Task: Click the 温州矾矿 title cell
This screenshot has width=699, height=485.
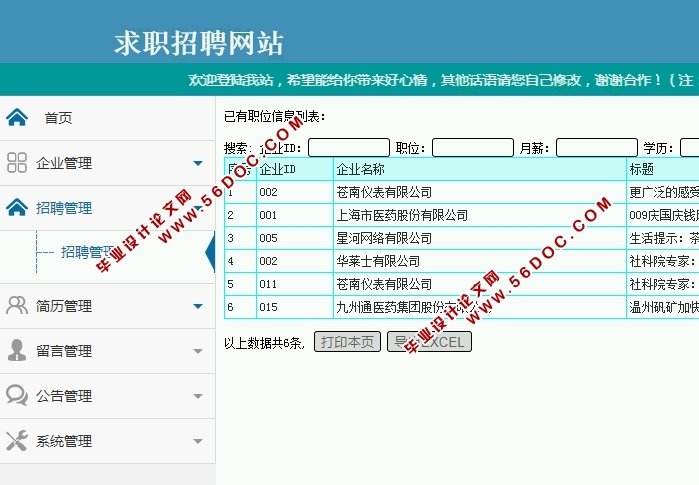Action: click(x=663, y=307)
